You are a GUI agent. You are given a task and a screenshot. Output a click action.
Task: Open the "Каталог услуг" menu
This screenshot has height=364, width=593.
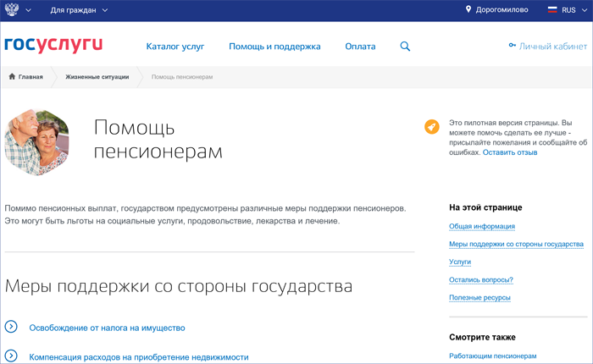[x=175, y=47]
